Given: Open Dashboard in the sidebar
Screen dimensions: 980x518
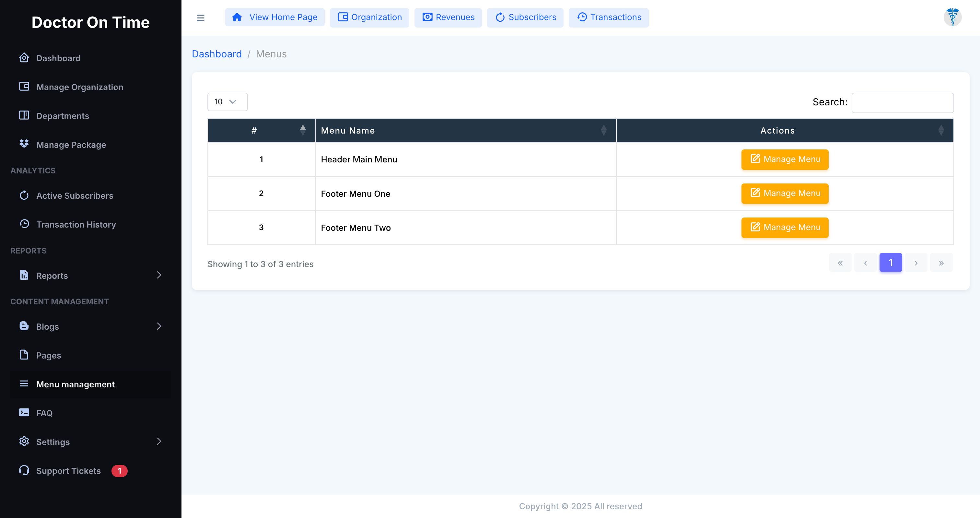Looking at the screenshot, I should [x=90, y=58].
